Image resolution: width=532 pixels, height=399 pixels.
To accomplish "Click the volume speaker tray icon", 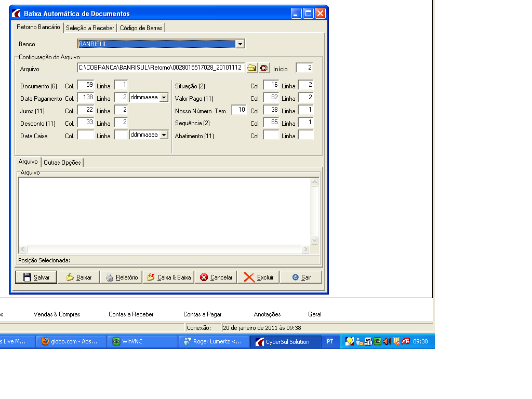I will point(387,341).
